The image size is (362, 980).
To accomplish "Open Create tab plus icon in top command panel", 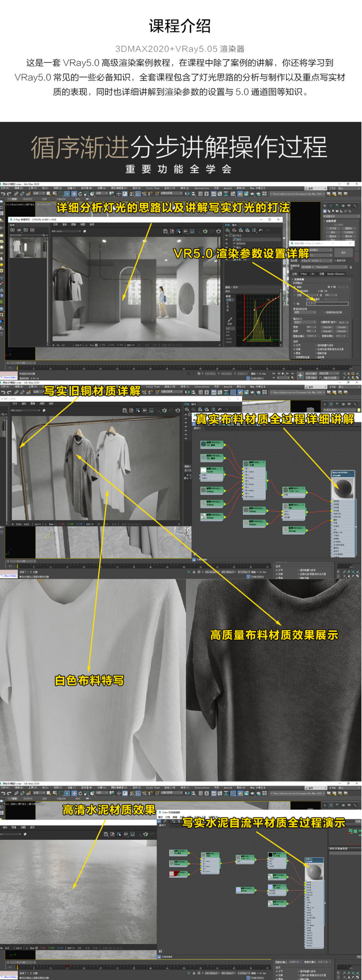I will click(x=324, y=206).
